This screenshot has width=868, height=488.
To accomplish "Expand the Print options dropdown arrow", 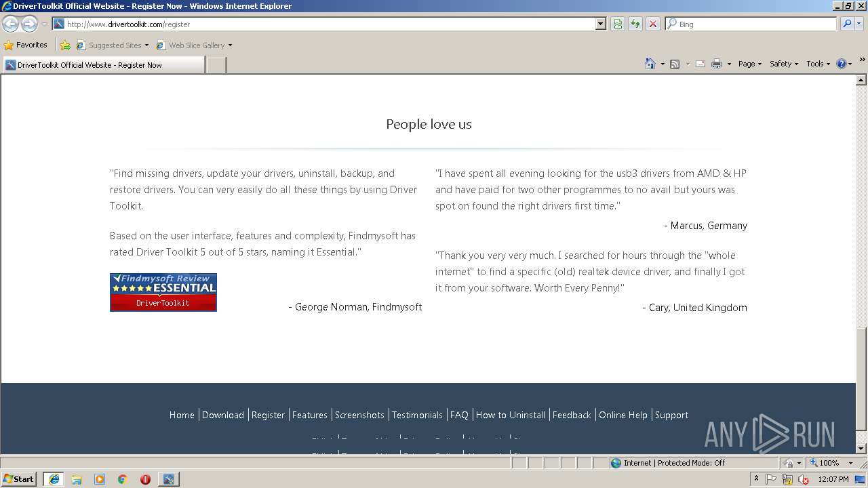I will [x=729, y=64].
